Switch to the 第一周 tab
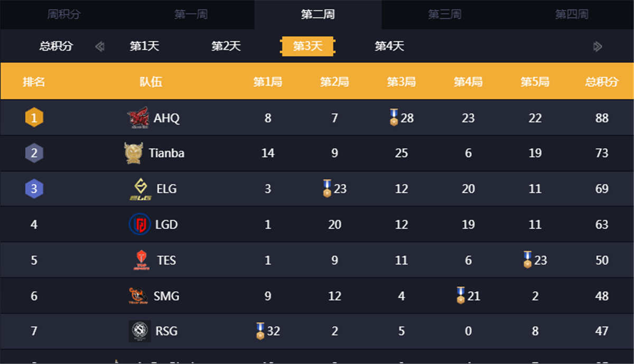The height and width of the screenshot is (364, 634). pos(191,15)
